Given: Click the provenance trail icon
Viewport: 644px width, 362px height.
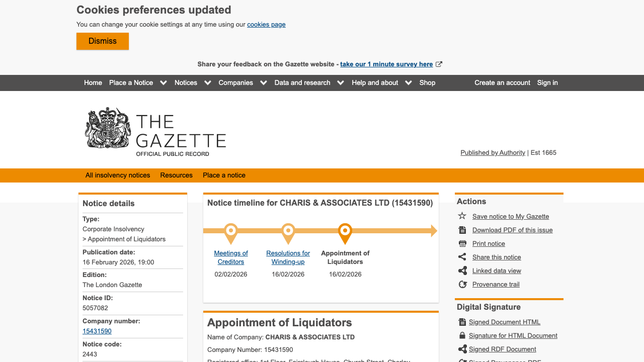Looking at the screenshot, I should coord(462,284).
